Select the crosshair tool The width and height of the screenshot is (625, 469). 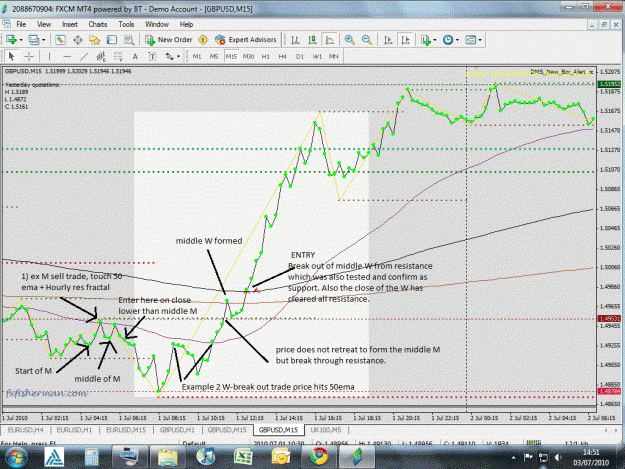point(29,57)
